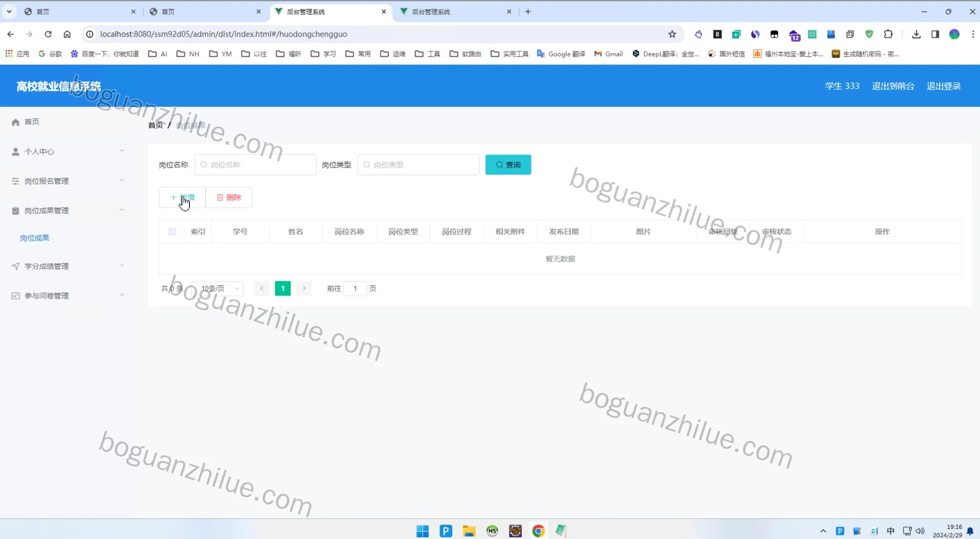Expand the 学分成绩管理 sidebar menu
Screen dimensions: 980x539
point(67,266)
